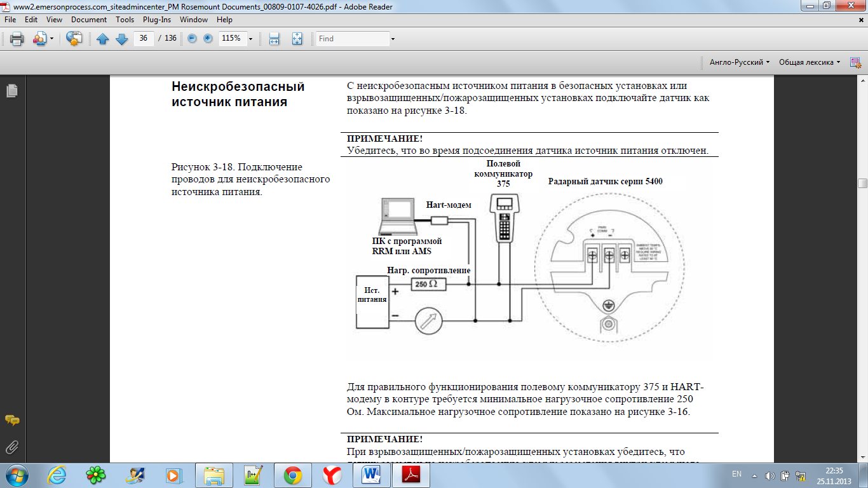Select the fit one full page icon

coord(297,39)
